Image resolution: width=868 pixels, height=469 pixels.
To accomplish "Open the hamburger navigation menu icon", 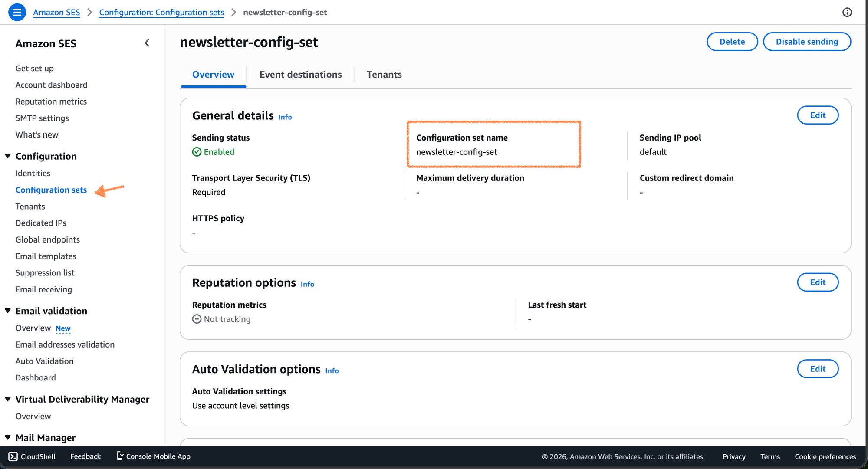I will [17, 12].
